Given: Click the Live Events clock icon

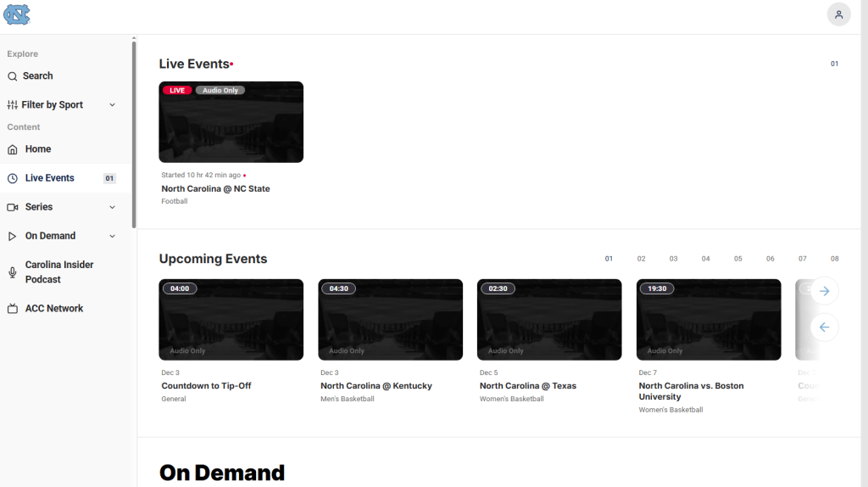Looking at the screenshot, I should [13, 178].
